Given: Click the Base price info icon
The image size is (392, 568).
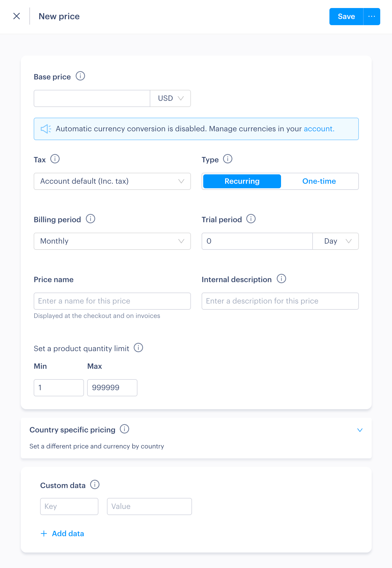Looking at the screenshot, I should [80, 76].
